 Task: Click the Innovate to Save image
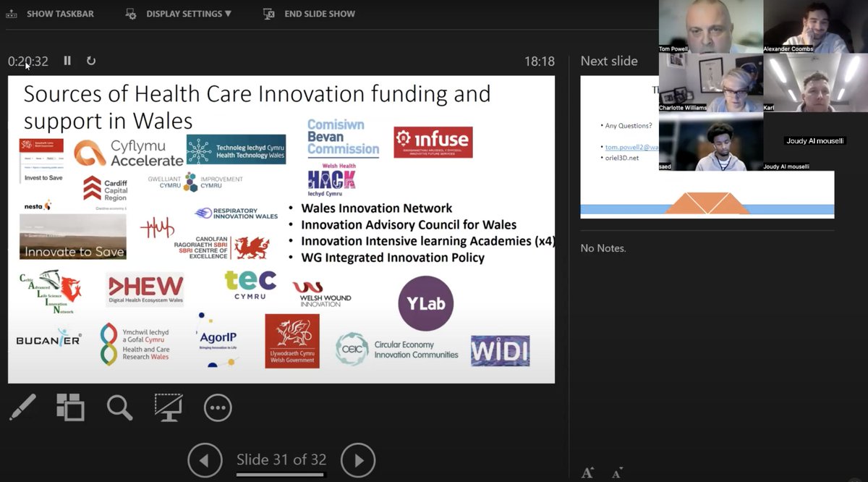[72, 237]
